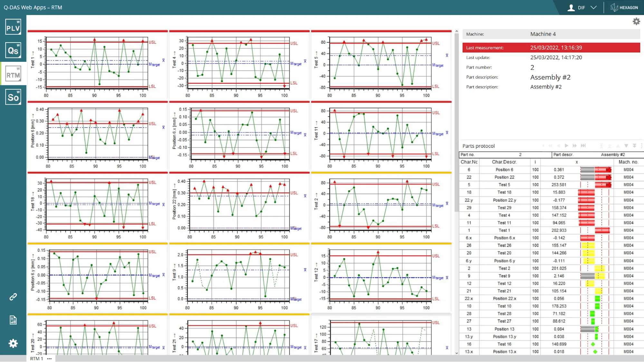Image resolution: width=644 pixels, height=362 pixels.
Task: Click the Char.Descr. column header
Action: 504,162
